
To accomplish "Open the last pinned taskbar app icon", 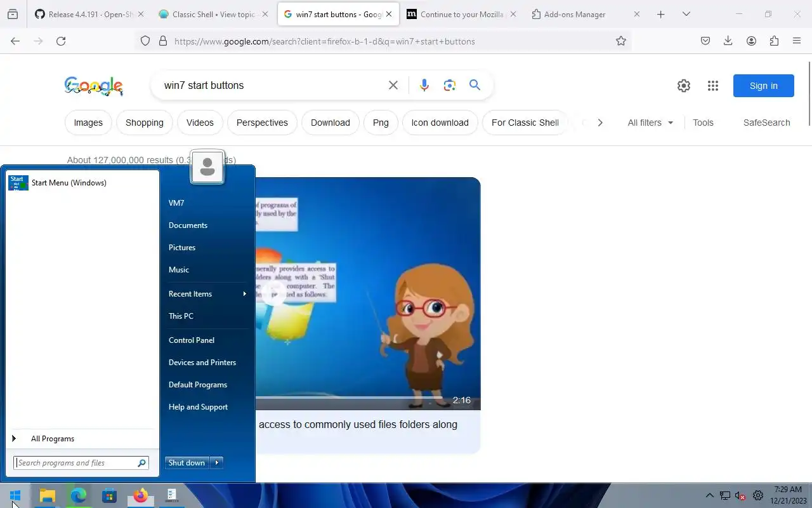I will pos(172,496).
